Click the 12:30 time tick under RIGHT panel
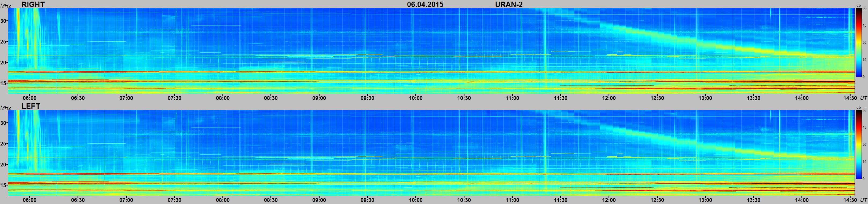The width and height of the screenshot is (868, 204). coord(657,98)
